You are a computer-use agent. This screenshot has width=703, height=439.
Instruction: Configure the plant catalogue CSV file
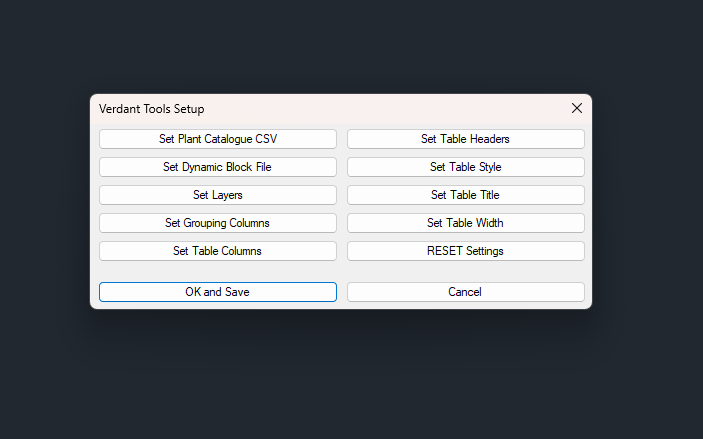(x=217, y=139)
